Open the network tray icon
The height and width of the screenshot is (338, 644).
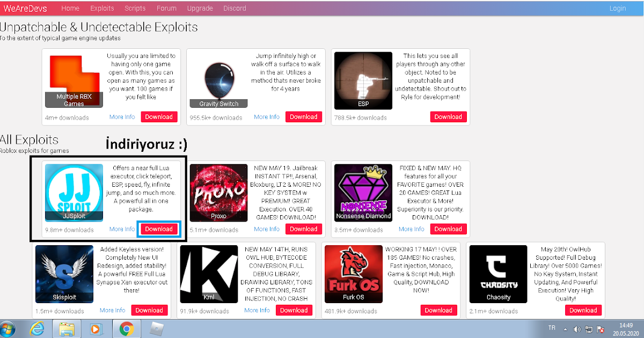pos(589,328)
